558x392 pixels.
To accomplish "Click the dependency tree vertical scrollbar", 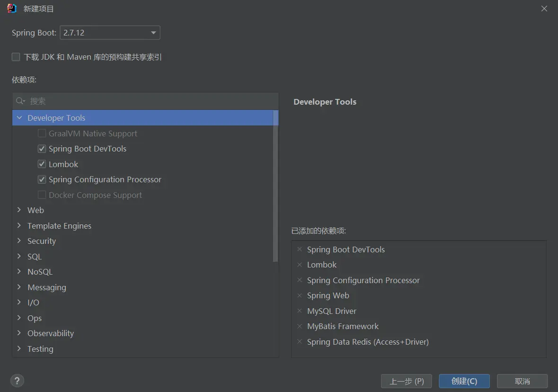I will pyautogui.click(x=275, y=186).
